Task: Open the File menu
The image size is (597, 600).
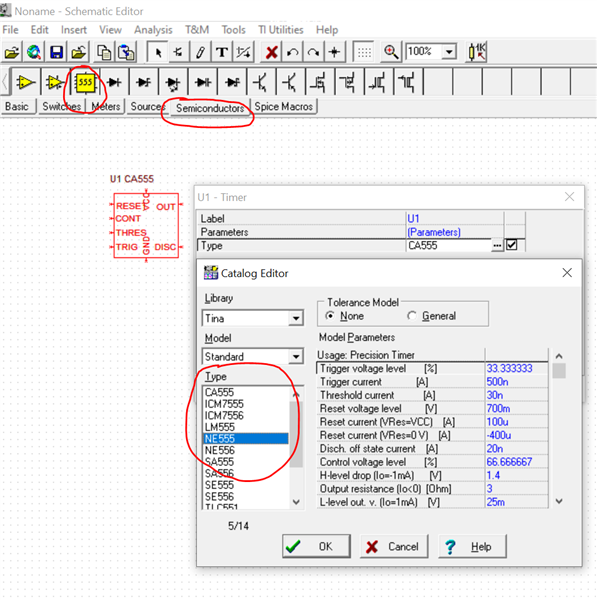Action: click(x=10, y=30)
